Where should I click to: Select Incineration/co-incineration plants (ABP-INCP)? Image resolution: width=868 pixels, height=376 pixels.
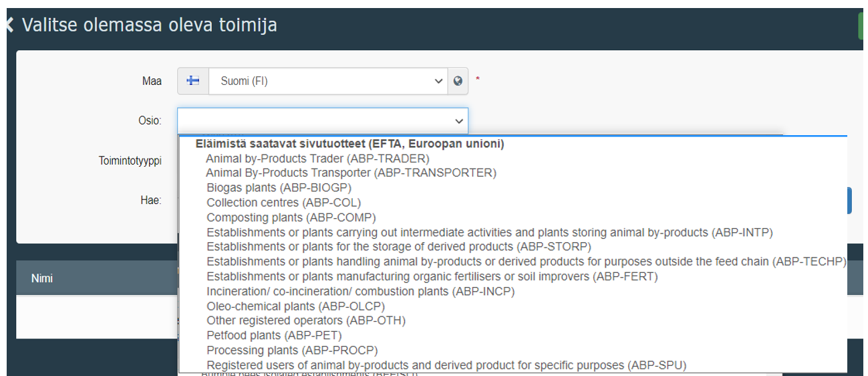(360, 291)
